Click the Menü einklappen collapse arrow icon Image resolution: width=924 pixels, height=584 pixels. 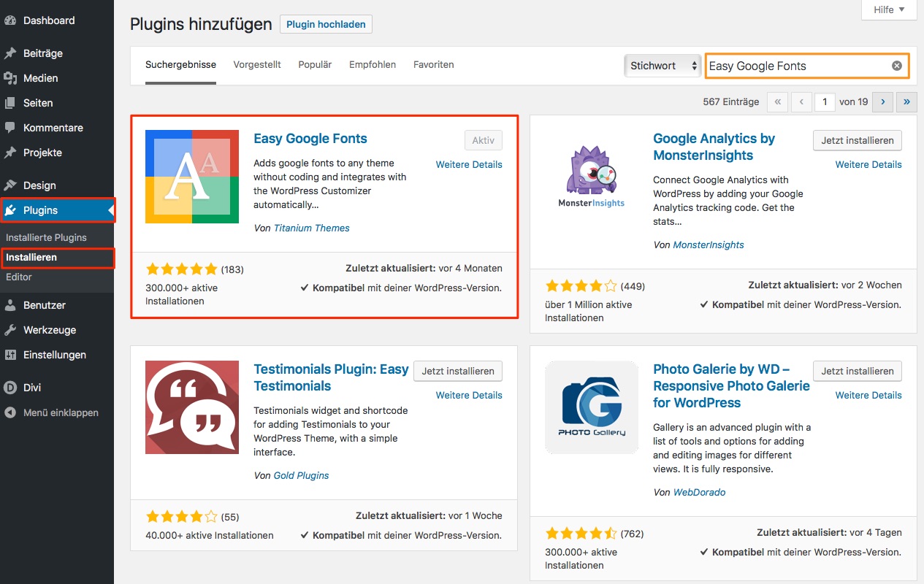tap(10, 412)
